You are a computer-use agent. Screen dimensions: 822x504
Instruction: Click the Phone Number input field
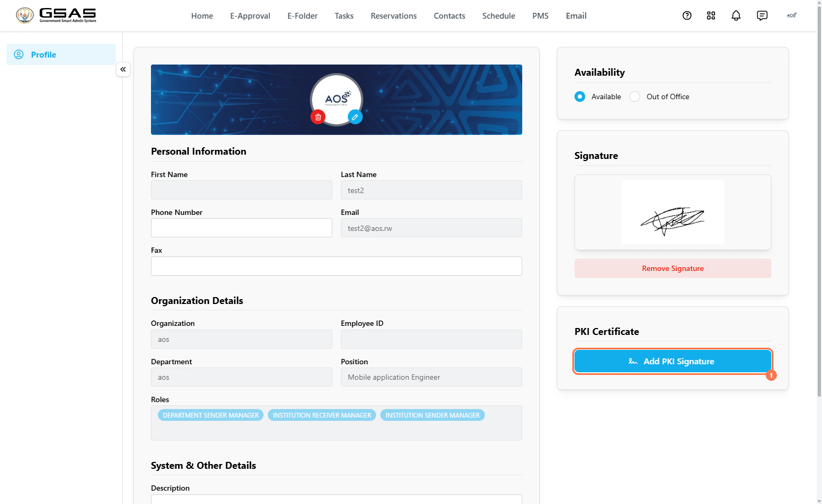[x=242, y=228]
